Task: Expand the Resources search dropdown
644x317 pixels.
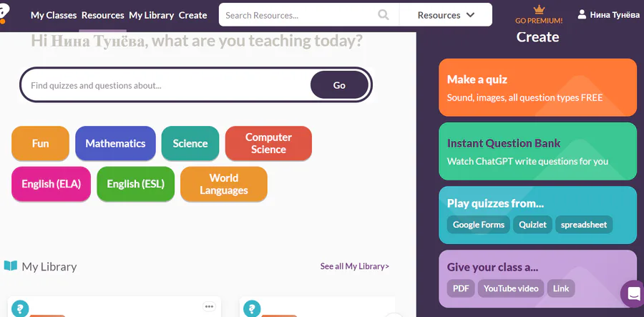Action: coord(446,15)
